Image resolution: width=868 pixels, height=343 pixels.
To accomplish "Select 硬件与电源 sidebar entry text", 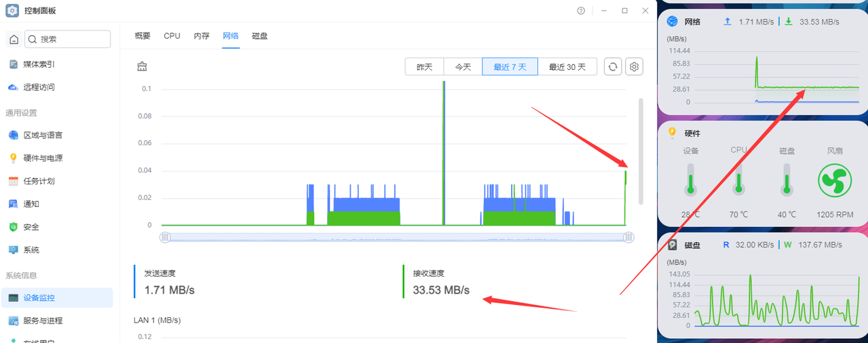I will tap(43, 159).
